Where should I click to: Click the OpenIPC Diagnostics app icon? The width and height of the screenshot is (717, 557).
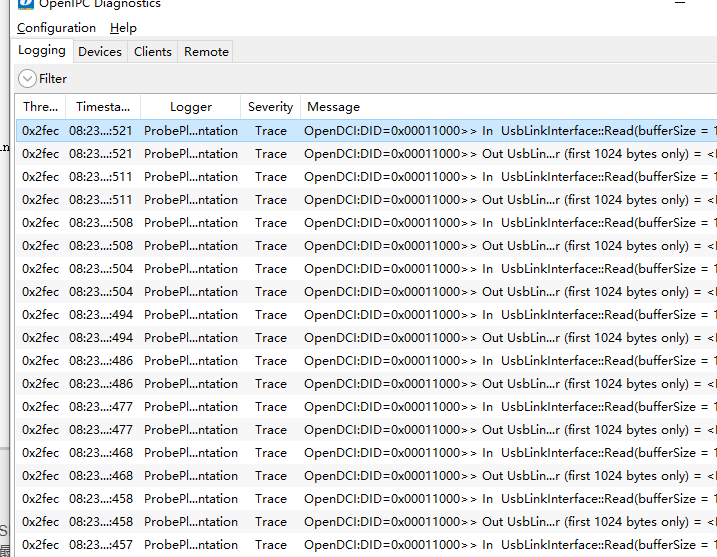pyautogui.click(x=26, y=4)
